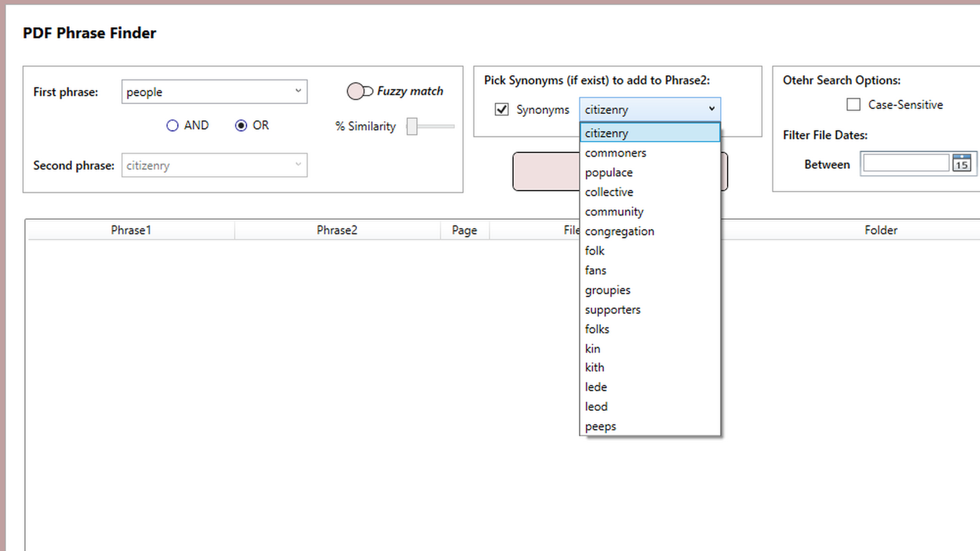Click the Folder column header
This screenshot has width=980, height=551.
pos(881,230)
